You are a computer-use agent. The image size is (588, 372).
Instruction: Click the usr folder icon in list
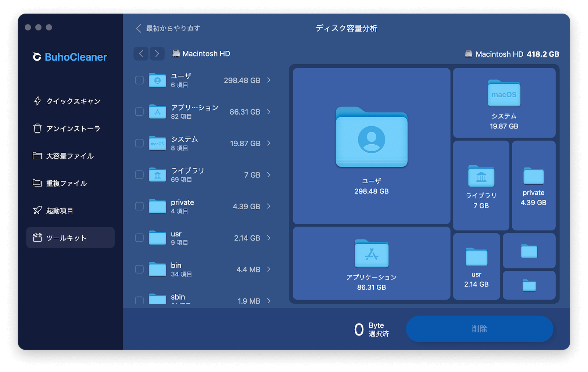click(157, 238)
